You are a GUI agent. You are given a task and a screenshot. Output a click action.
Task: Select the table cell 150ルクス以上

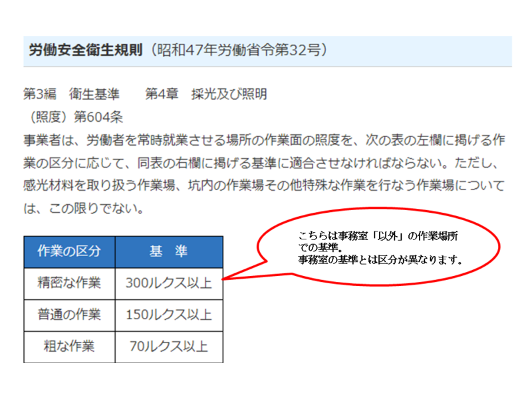[x=169, y=315]
